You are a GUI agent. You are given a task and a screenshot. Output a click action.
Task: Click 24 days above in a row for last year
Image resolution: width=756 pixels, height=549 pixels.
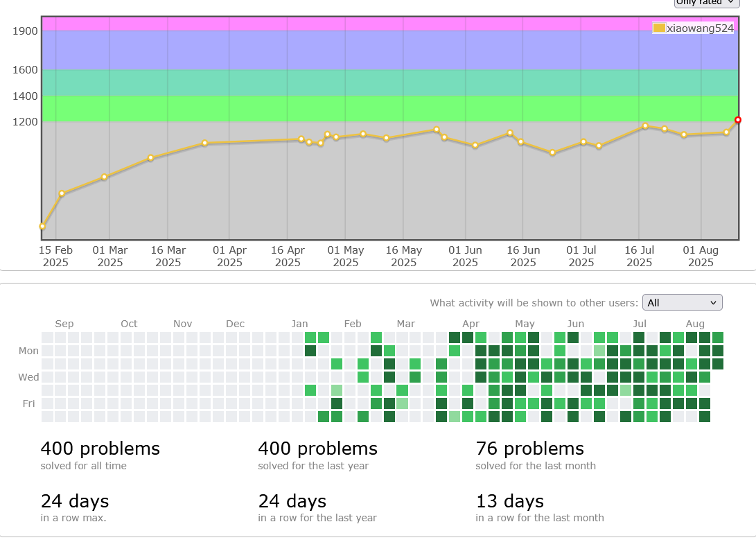[x=292, y=501]
